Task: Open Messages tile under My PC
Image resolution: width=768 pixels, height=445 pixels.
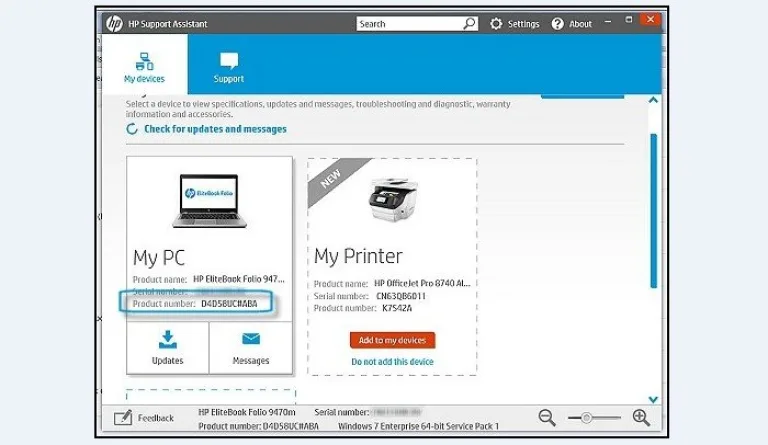Action: point(251,348)
